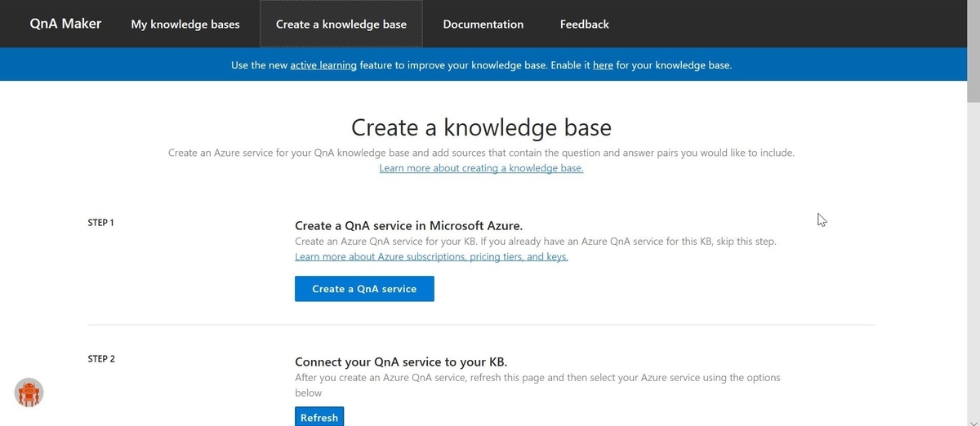Click the Refresh button under Step 2
Viewport: 980px width, 426px height.
click(319, 417)
